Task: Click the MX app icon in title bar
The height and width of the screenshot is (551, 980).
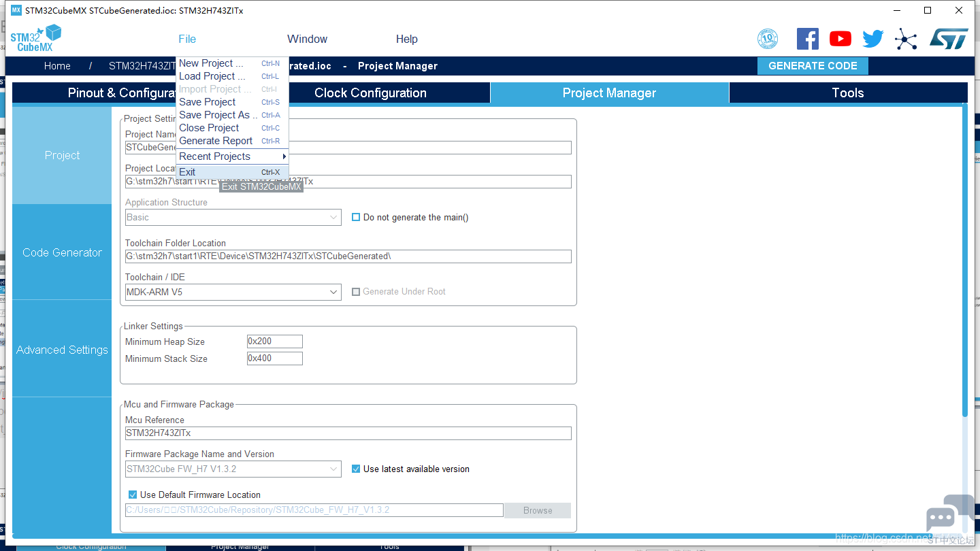Action: point(16,10)
